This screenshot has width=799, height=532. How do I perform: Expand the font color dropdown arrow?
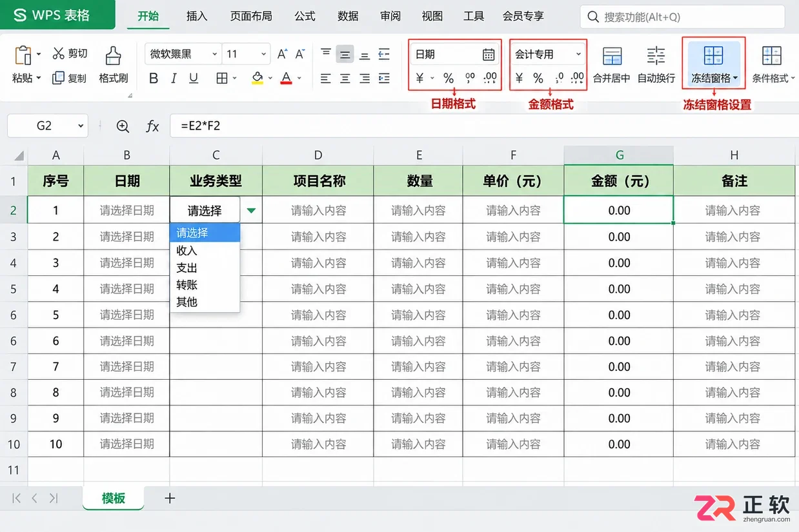click(300, 79)
